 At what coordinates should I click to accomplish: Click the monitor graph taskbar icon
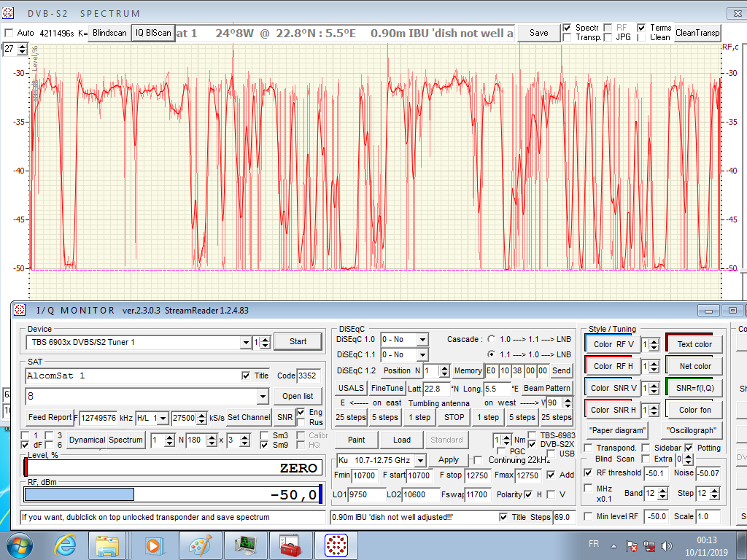244,545
